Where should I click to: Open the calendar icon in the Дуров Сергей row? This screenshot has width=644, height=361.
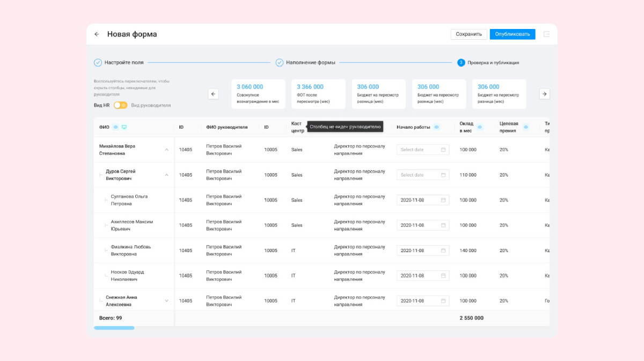pos(444,175)
